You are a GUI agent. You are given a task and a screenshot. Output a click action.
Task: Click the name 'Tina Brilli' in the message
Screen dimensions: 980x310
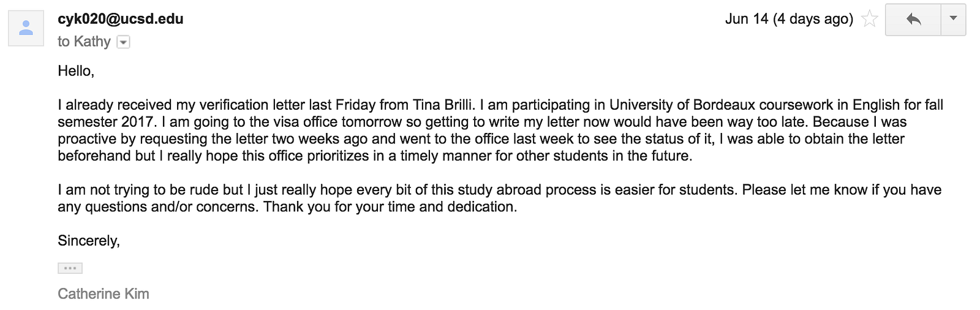point(443,105)
